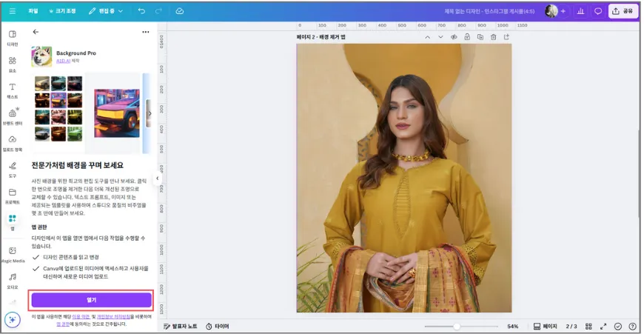Open grid view with the four-squares icon
This screenshot has height=334, width=644.
click(588, 326)
